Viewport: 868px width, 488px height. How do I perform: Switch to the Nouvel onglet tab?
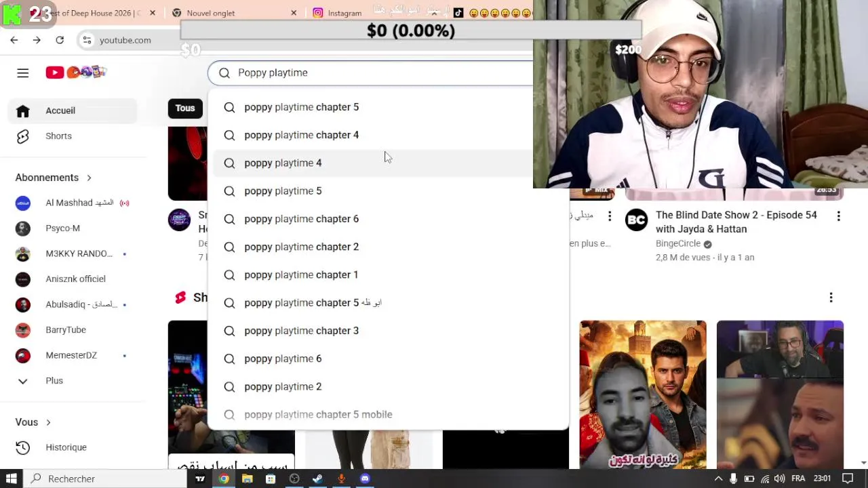234,13
